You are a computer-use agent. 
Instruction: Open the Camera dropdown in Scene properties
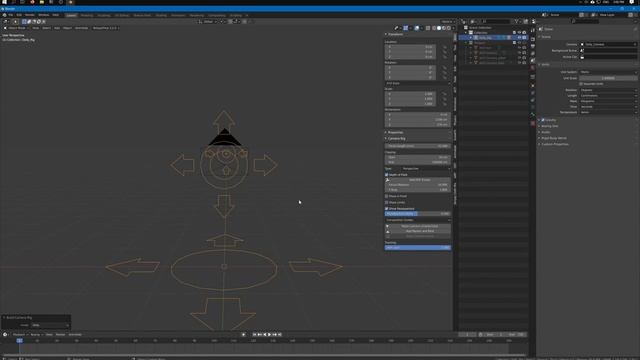point(608,44)
